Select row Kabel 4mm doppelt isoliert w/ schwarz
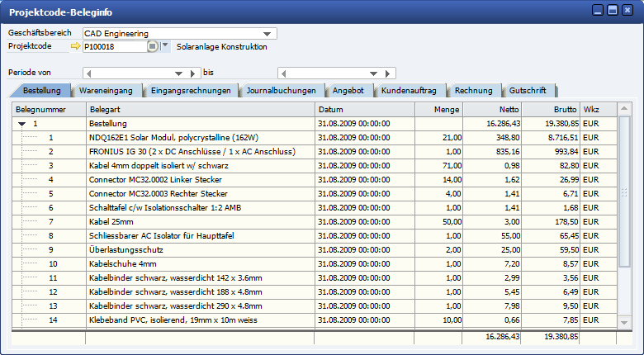 coord(159,166)
